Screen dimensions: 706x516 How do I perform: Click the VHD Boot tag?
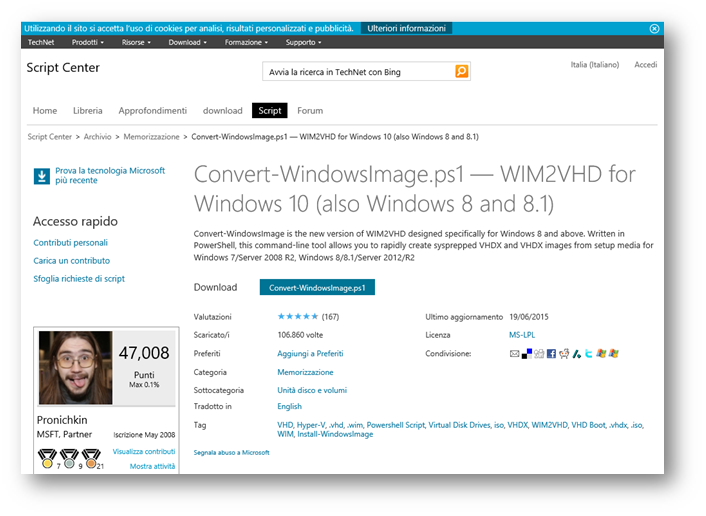pos(588,425)
